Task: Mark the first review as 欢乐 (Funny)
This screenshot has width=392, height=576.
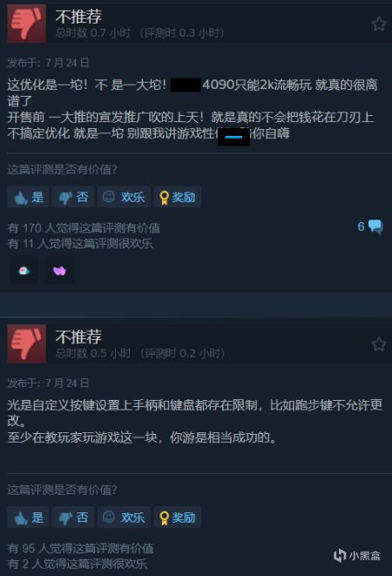Action: pyautogui.click(x=124, y=197)
